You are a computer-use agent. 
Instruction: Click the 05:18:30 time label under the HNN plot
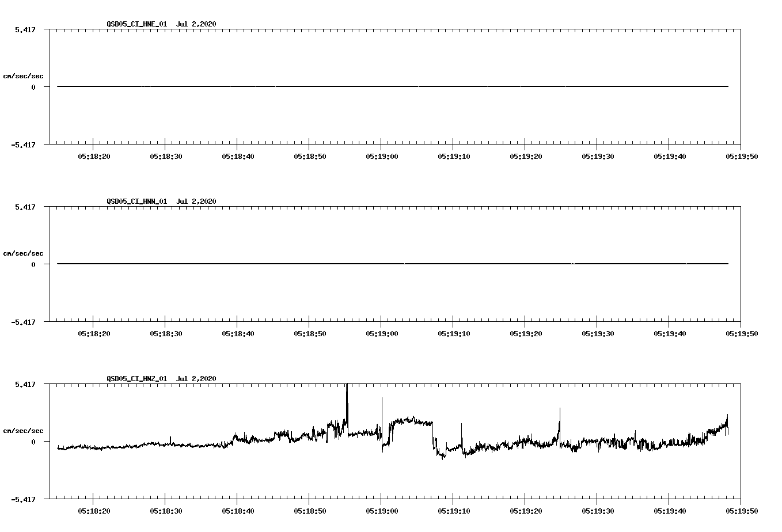165,333
